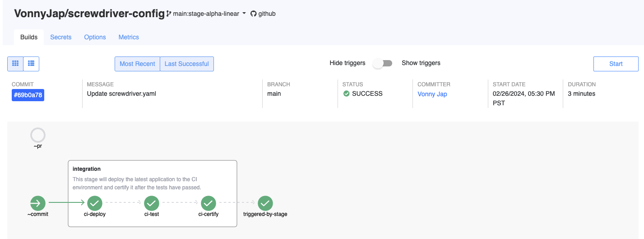Switch to the list view icon
The height and width of the screenshot is (239, 644).
31,64
